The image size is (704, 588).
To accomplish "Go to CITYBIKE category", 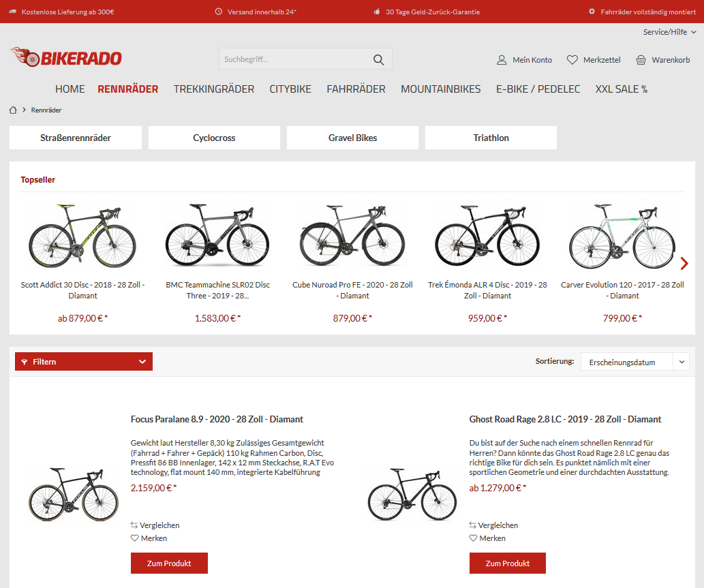I will click(x=290, y=89).
